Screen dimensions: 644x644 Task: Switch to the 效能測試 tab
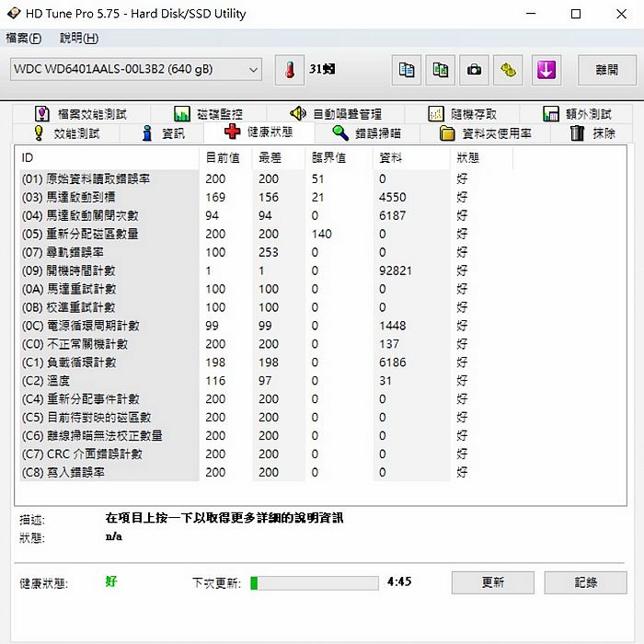(x=66, y=133)
